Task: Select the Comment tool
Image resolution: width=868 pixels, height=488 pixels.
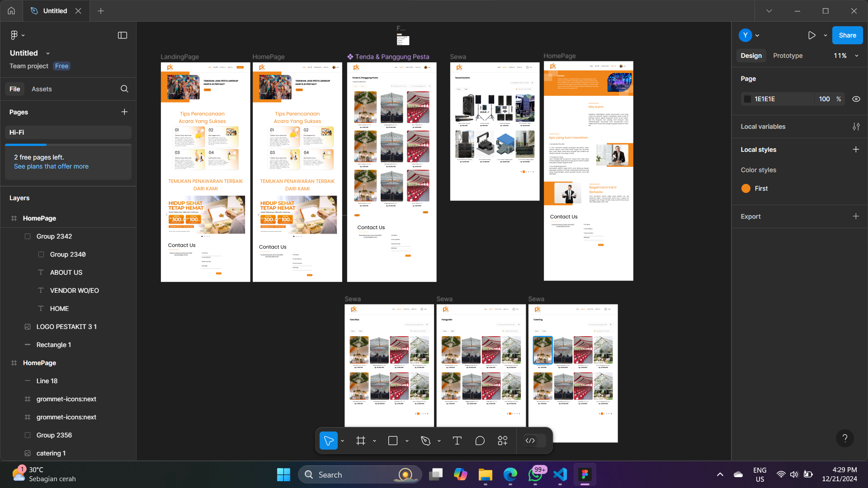Action: click(480, 441)
